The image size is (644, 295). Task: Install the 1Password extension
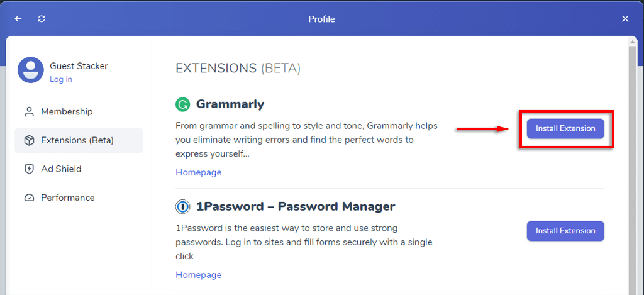pos(565,231)
